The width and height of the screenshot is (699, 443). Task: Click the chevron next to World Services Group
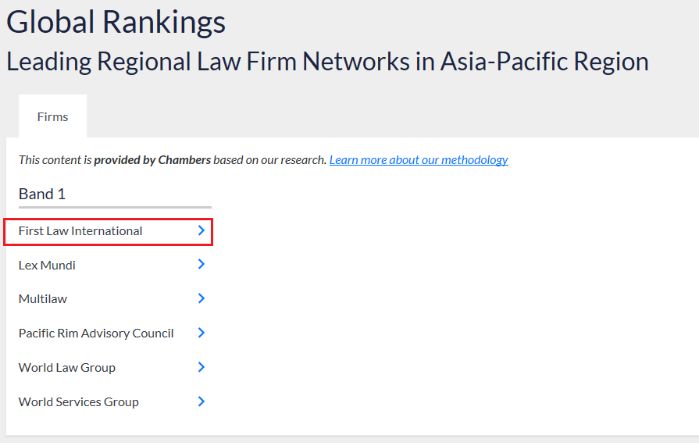tap(201, 401)
